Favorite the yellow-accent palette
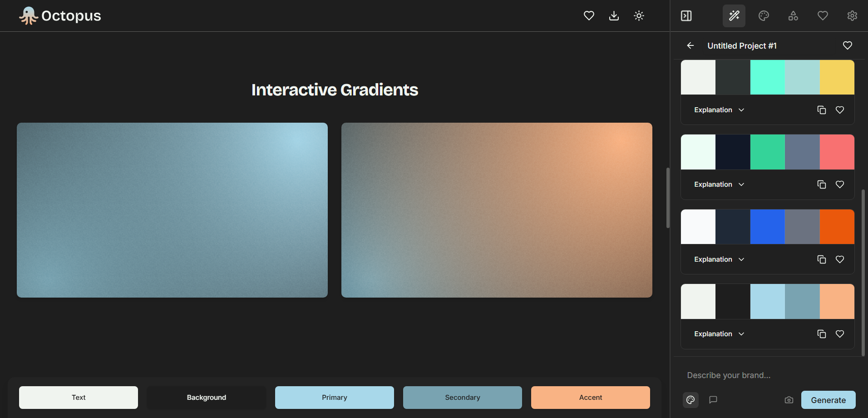Screen dimensions: 868x418 (x=840, y=110)
